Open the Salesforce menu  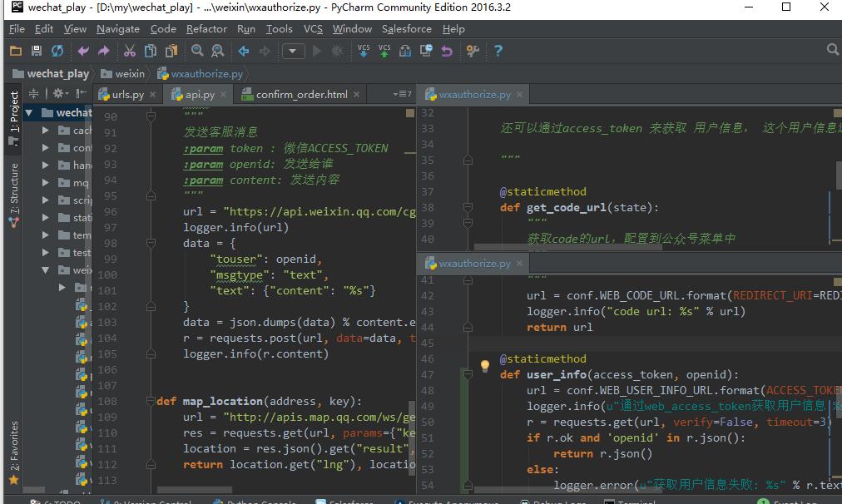(406, 28)
